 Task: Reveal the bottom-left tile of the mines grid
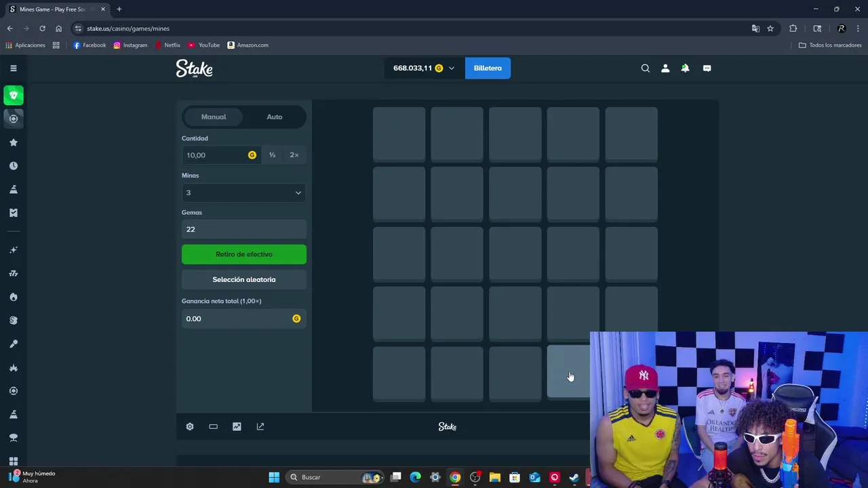[x=399, y=373]
